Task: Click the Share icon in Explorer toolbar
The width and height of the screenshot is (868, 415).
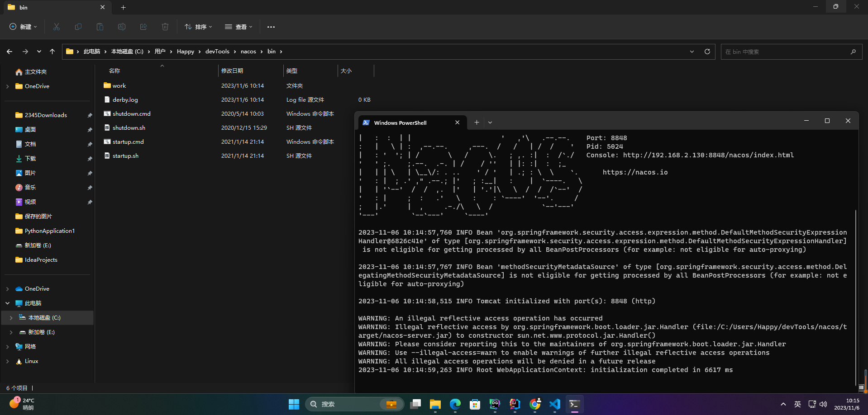Action: click(143, 27)
